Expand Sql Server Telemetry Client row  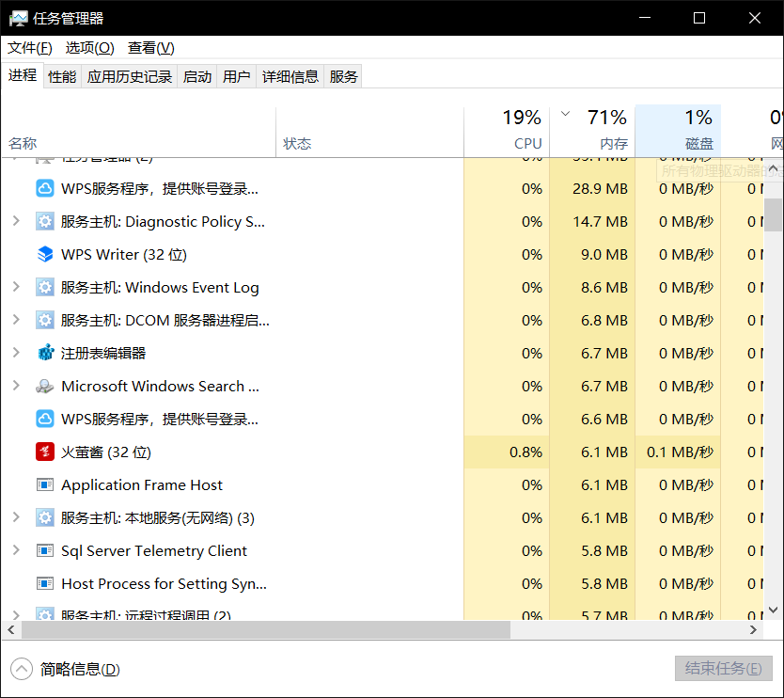16,550
